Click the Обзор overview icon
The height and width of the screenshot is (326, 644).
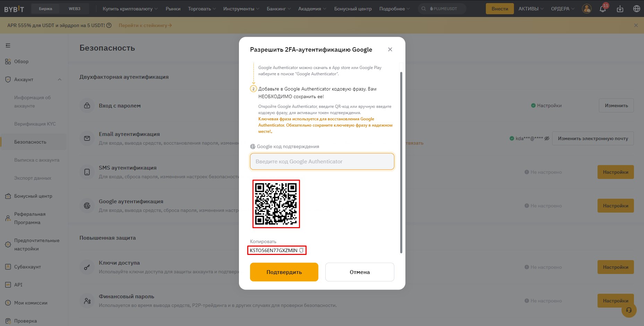(x=8, y=61)
